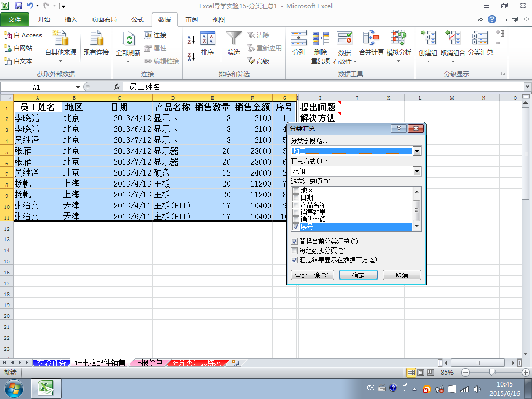Click the formula bar input field
The height and width of the screenshot is (399, 532).
322,87
